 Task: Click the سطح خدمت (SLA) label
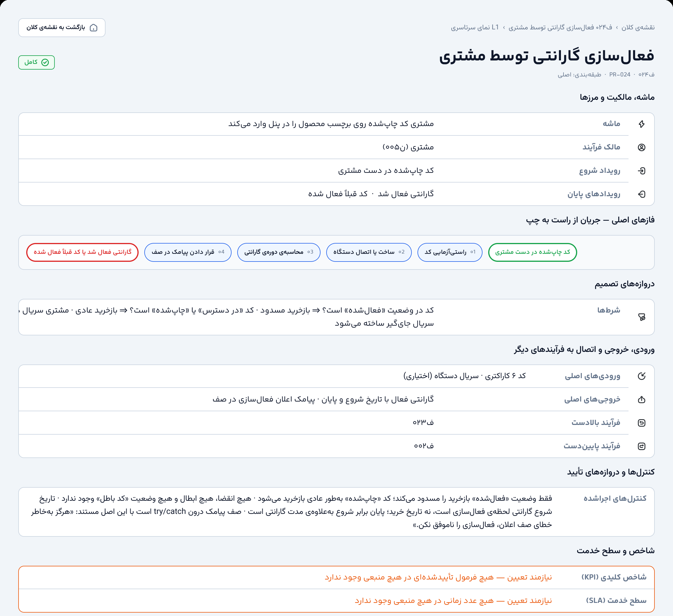[x=616, y=600]
